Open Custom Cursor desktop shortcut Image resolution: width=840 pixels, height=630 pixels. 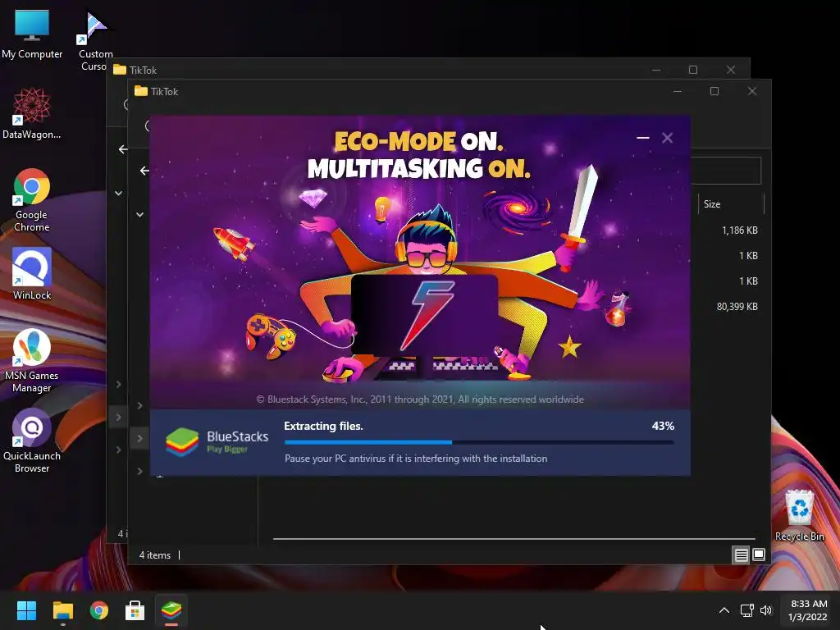point(95,41)
